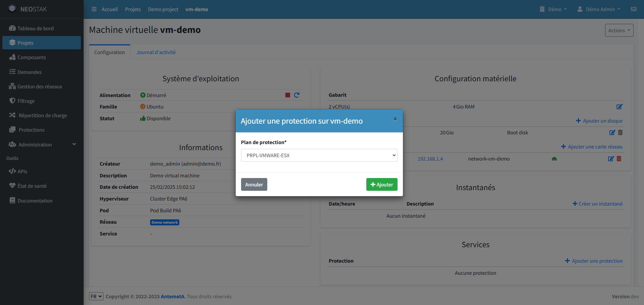
Task: Open Filtrage from the sidebar
Action: point(26,101)
